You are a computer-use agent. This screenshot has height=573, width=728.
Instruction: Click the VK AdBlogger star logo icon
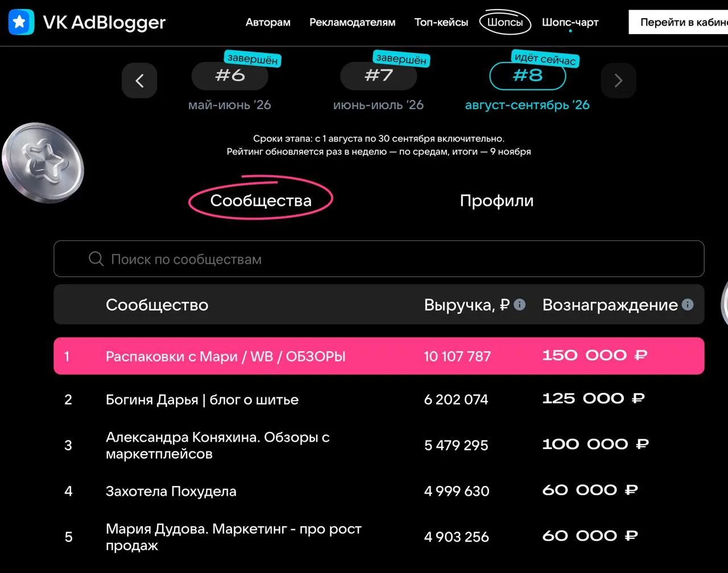(21, 22)
